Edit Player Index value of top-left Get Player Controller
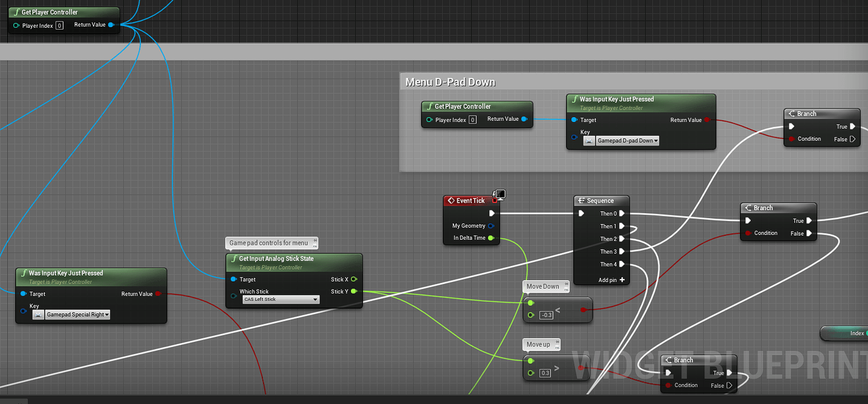 tap(59, 26)
